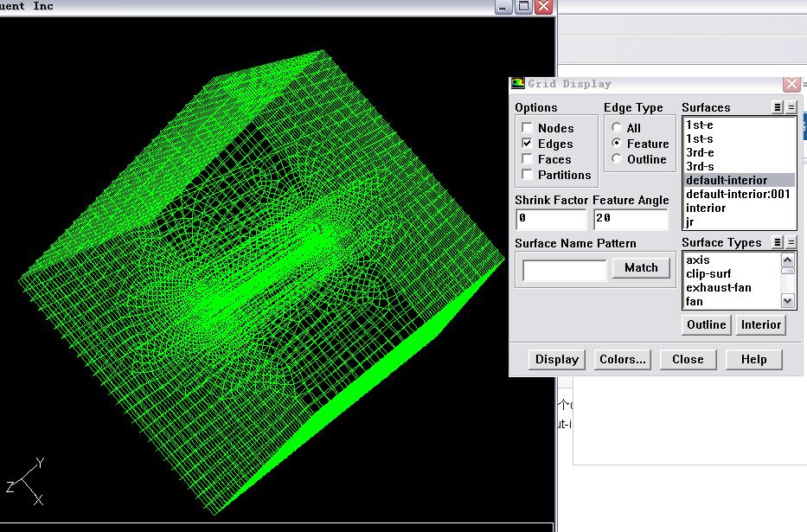Select default-interior:001 in Surfaces list

(x=738, y=194)
